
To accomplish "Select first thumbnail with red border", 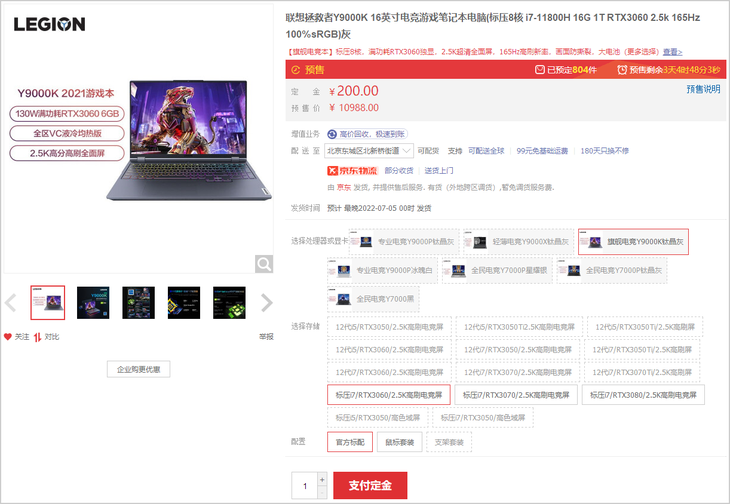I will tap(47, 302).
